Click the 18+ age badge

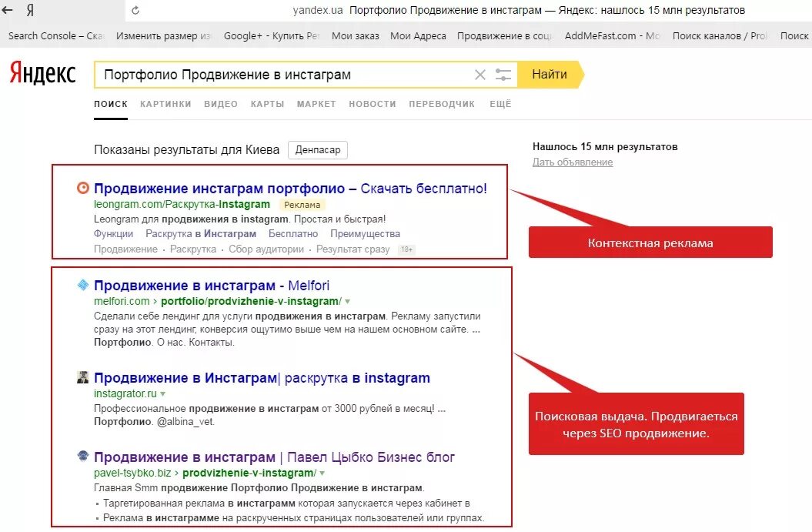point(406,249)
